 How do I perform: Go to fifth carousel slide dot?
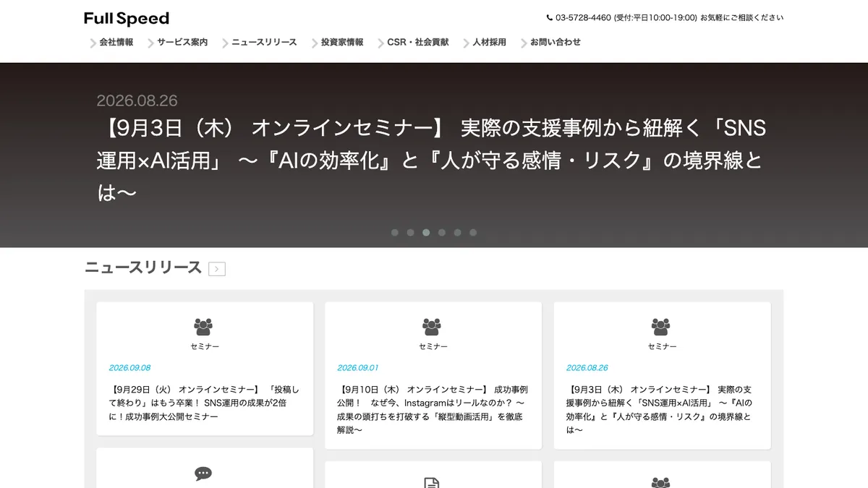click(x=457, y=233)
